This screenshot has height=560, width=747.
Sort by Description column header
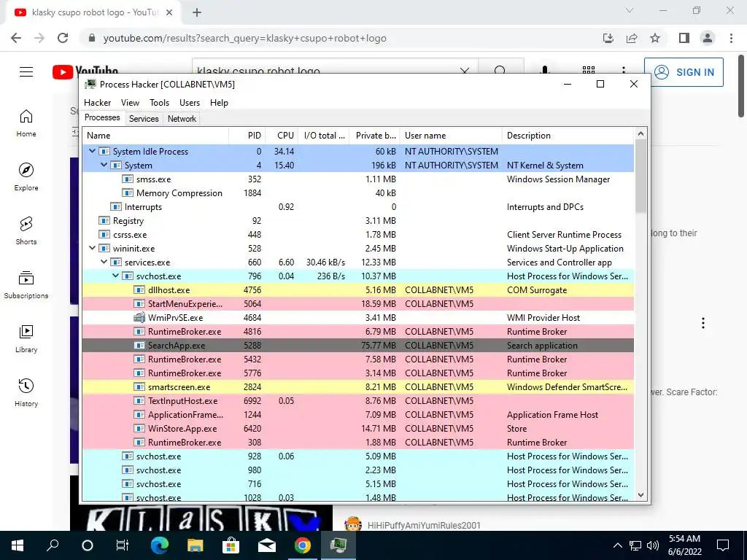point(568,135)
